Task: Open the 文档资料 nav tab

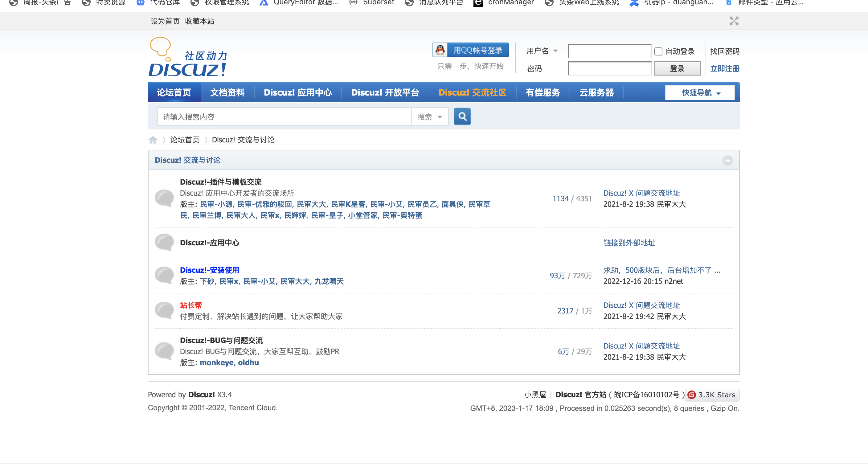Action: click(227, 93)
